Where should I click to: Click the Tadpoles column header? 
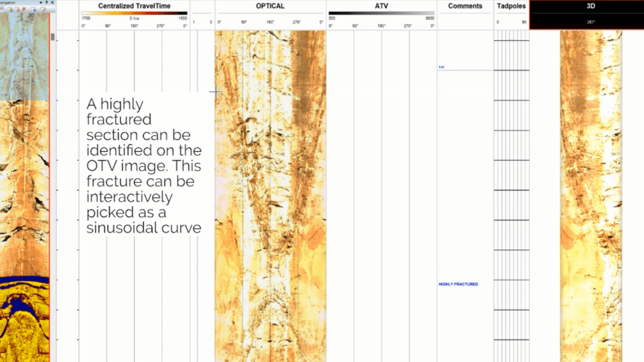click(x=511, y=6)
